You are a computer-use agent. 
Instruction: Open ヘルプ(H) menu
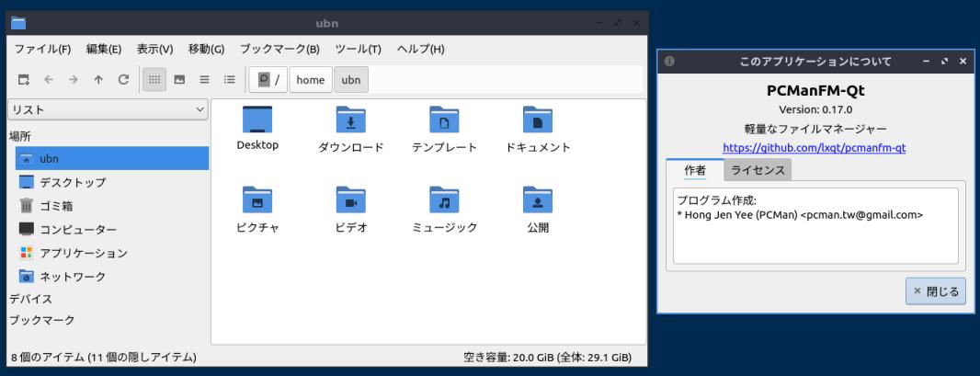pyautogui.click(x=421, y=49)
